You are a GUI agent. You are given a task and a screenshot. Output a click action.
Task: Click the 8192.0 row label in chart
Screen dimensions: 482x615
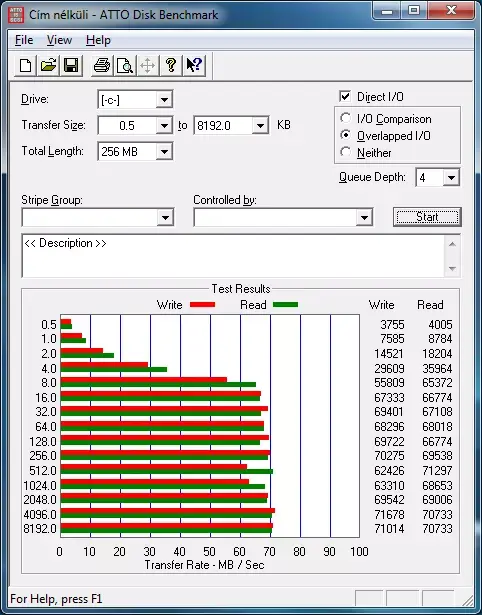tap(40, 529)
